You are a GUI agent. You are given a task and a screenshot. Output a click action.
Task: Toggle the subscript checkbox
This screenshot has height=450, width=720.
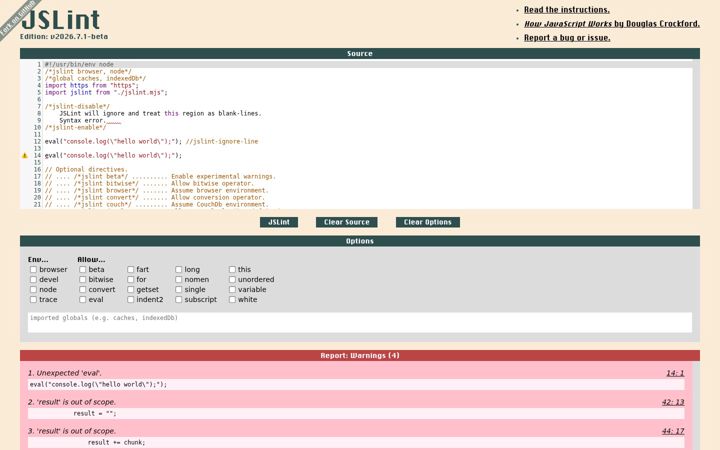tap(178, 299)
